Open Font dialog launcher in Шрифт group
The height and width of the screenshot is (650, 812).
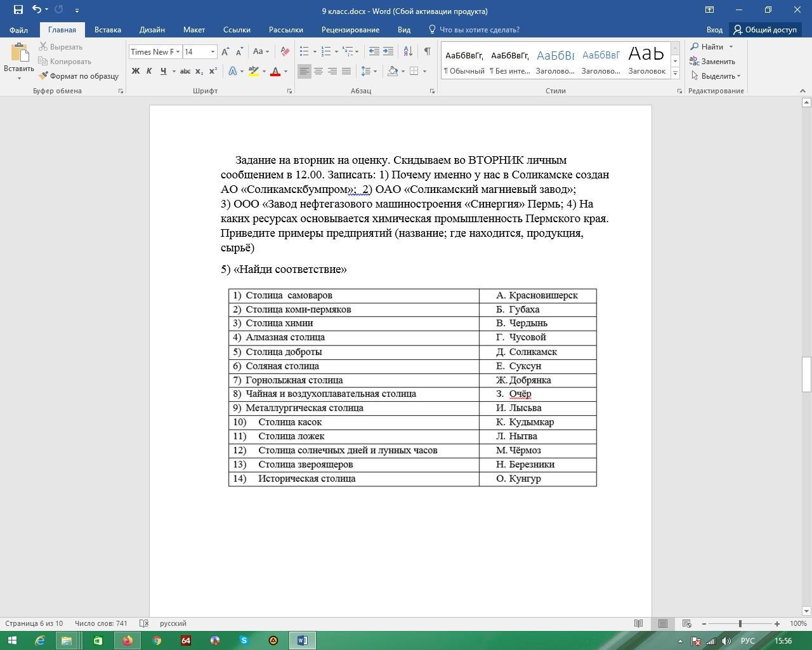(x=290, y=91)
